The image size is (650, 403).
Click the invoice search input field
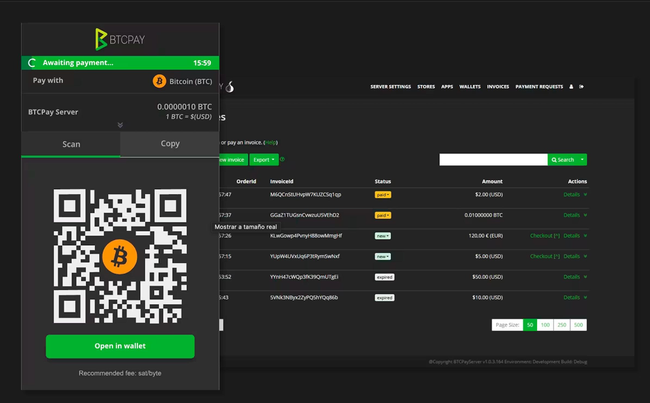(493, 160)
